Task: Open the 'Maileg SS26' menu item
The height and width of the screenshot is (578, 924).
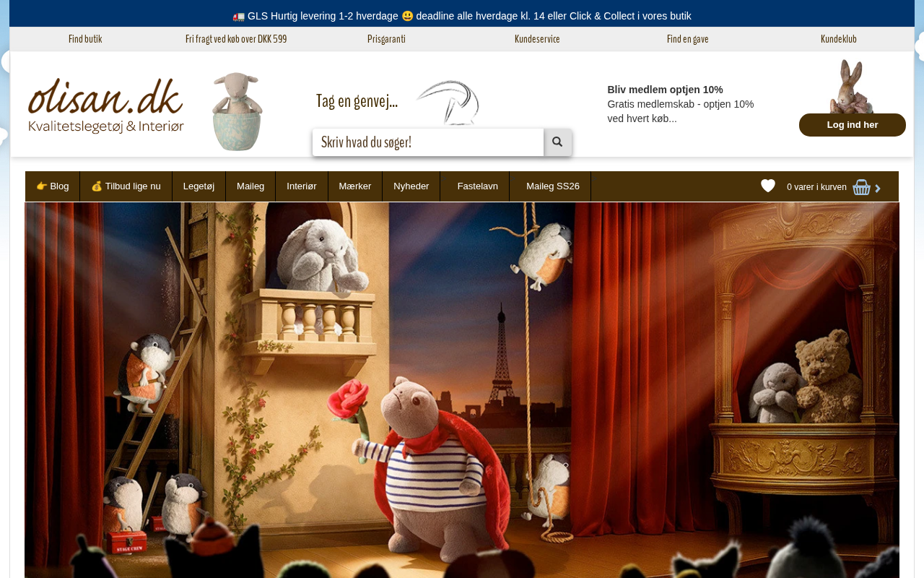Action: click(x=551, y=186)
